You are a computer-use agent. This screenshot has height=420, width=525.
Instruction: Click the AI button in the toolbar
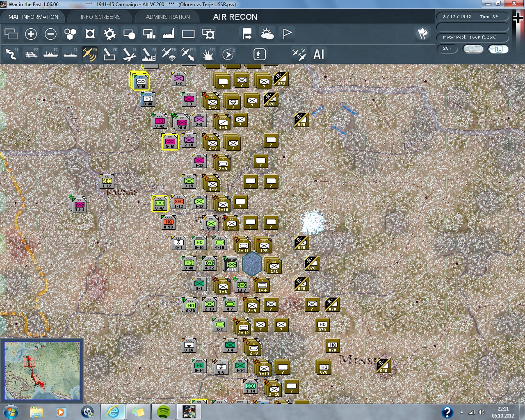point(319,54)
